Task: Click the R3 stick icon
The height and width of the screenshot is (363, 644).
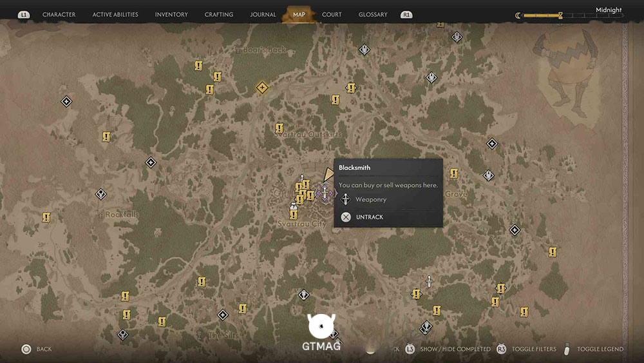Action: click(x=501, y=349)
